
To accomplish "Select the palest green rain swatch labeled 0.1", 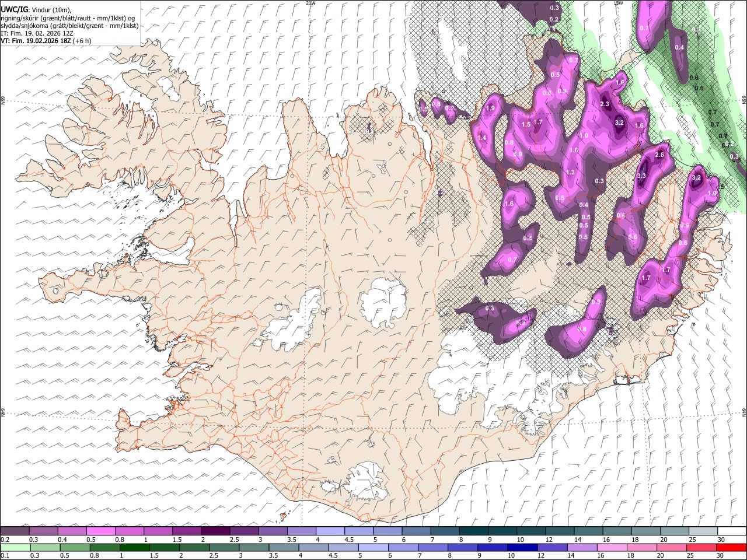I will [x=15, y=547].
